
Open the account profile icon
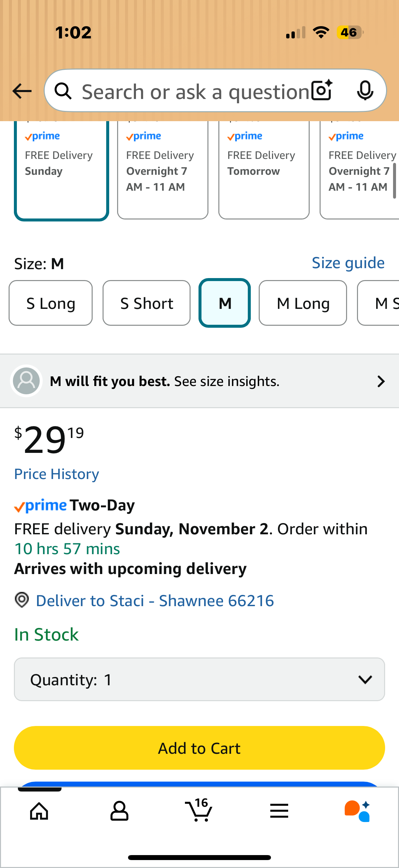[x=119, y=811]
